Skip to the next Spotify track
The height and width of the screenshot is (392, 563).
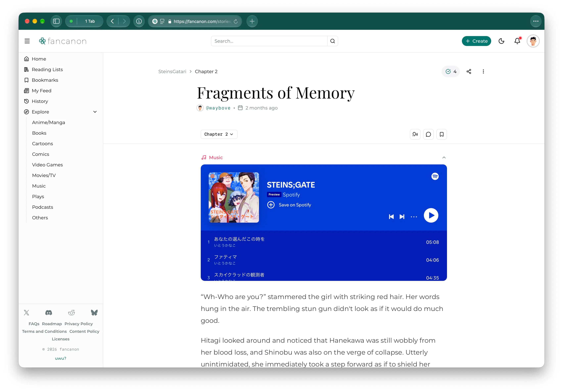pyautogui.click(x=402, y=217)
